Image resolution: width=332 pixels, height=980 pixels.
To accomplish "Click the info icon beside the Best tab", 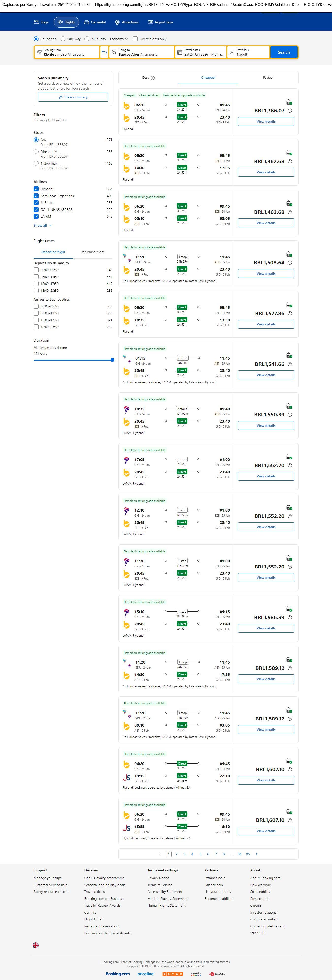I will coord(153,78).
